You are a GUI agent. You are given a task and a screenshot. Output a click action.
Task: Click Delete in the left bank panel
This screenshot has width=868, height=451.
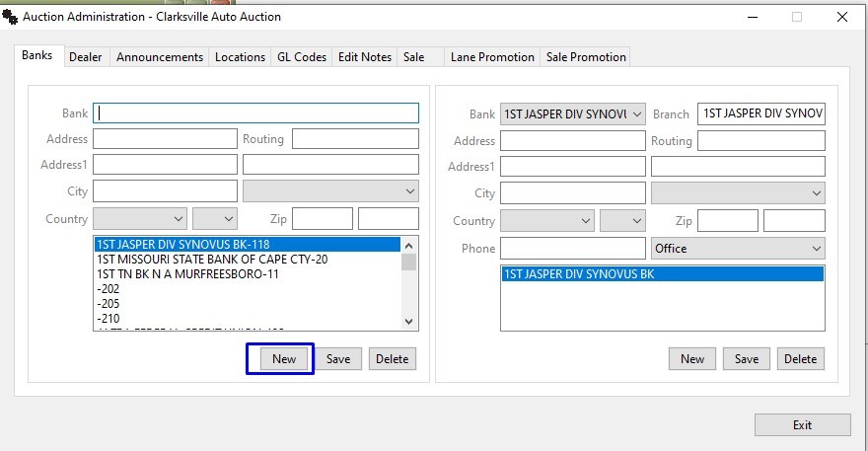392,359
